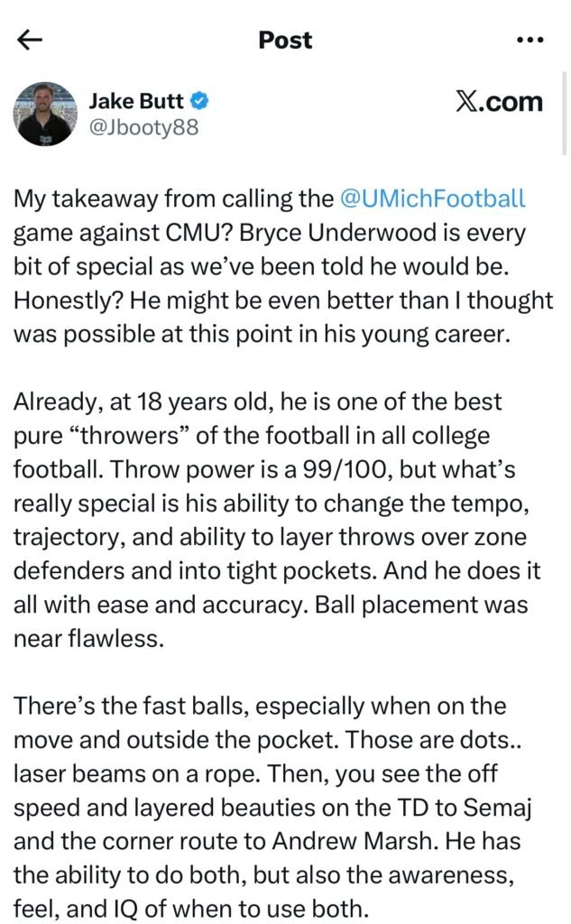
Task: Click the display name "Jake Butt"
Action: point(137,101)
